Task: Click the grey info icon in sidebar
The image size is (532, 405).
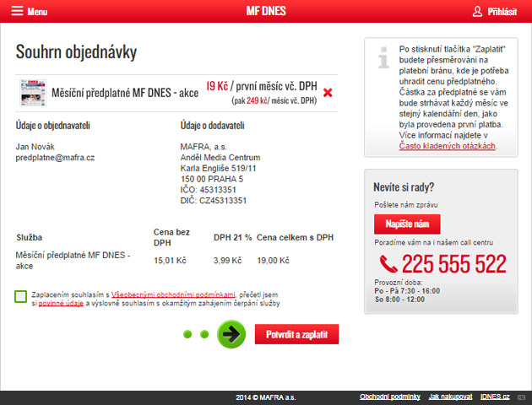Action: (383, 57)
